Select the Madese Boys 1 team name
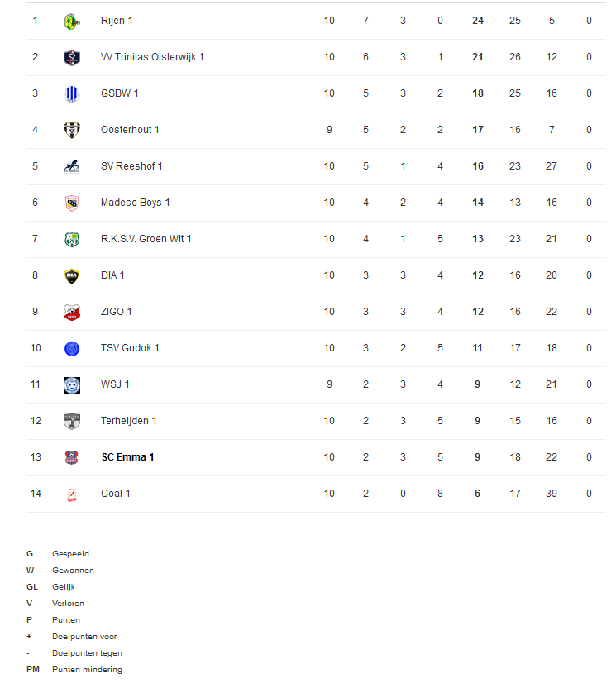616x683 pixels. (x=135, y=203)
